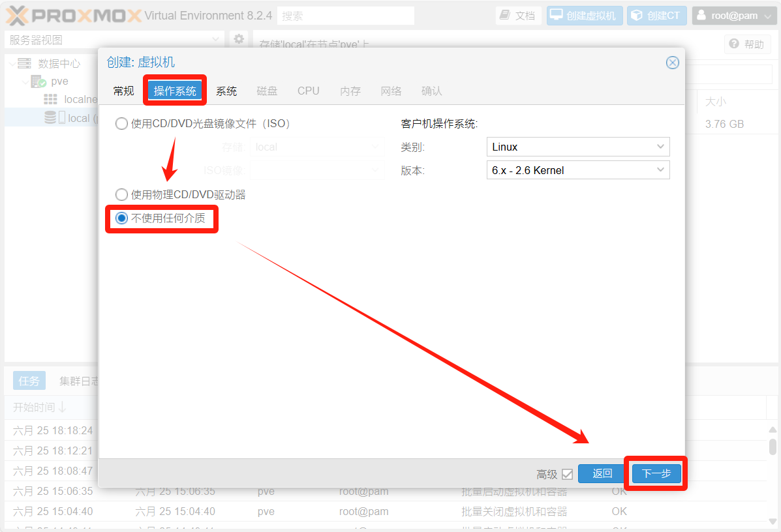The height and width of the screenshot is (532, 781).
Task: Click the gear icon beside server view
Action: click(x=239, y=39)
